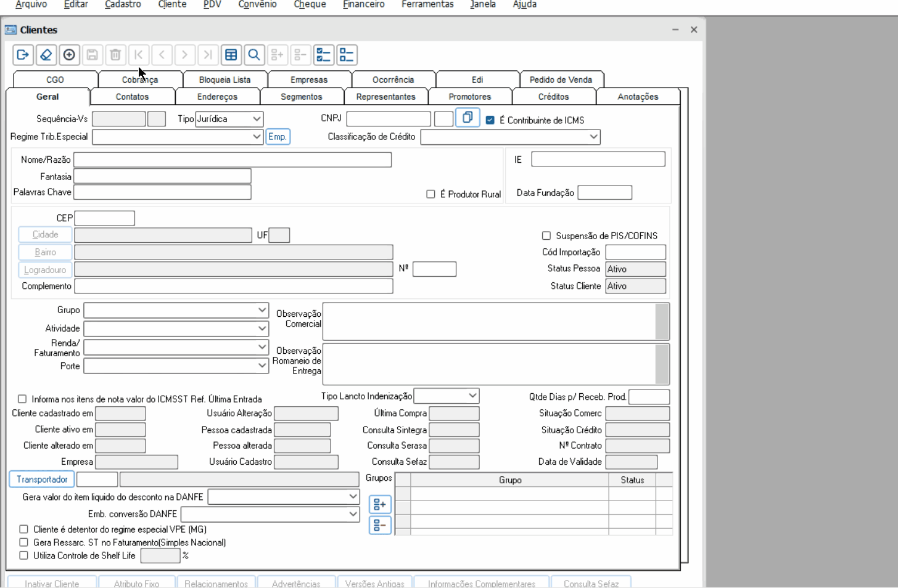The image size is (898, 588).
Task: Close the Clientes window
Action: click(x=694, y=30)
